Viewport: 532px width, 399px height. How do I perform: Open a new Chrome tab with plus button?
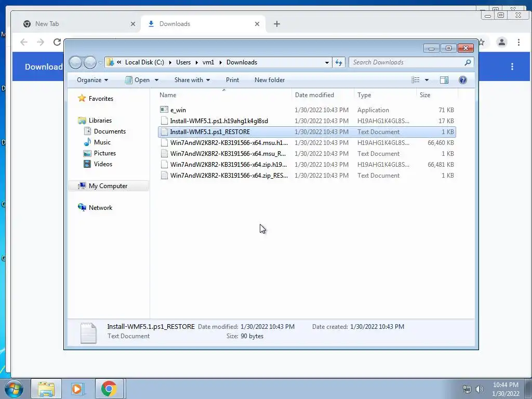coord(277,24)
